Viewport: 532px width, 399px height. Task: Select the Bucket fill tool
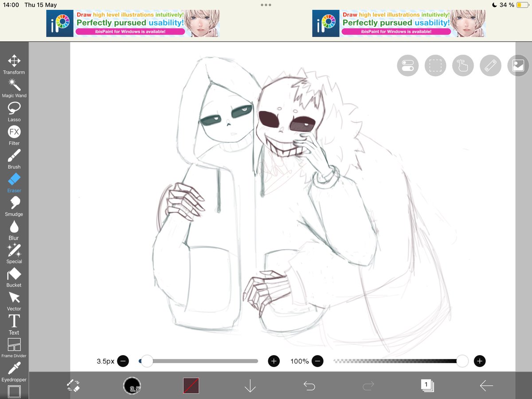[14, 278]
